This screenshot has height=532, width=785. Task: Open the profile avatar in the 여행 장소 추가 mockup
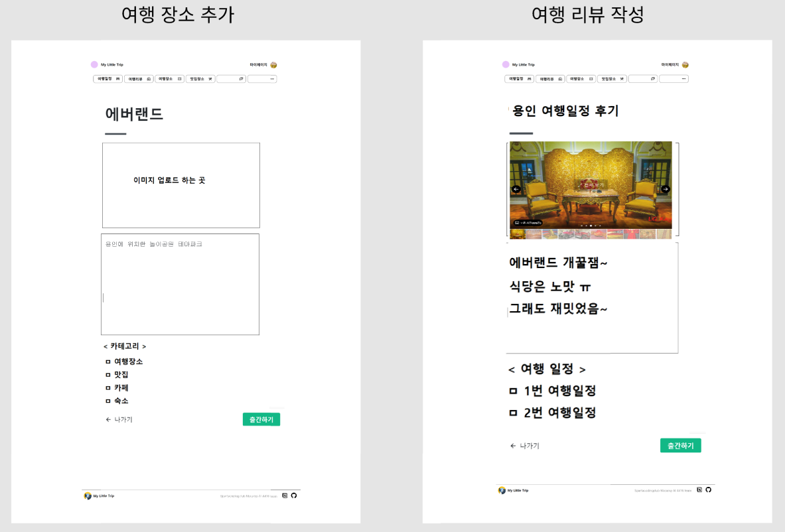pyautogui.click(x=274, y=65)
